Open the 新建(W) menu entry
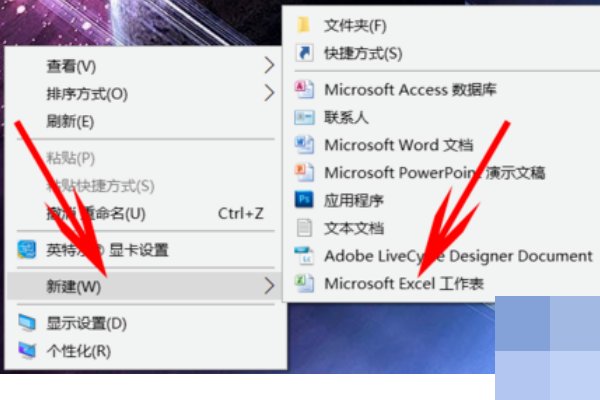 [x=145, y=286]
